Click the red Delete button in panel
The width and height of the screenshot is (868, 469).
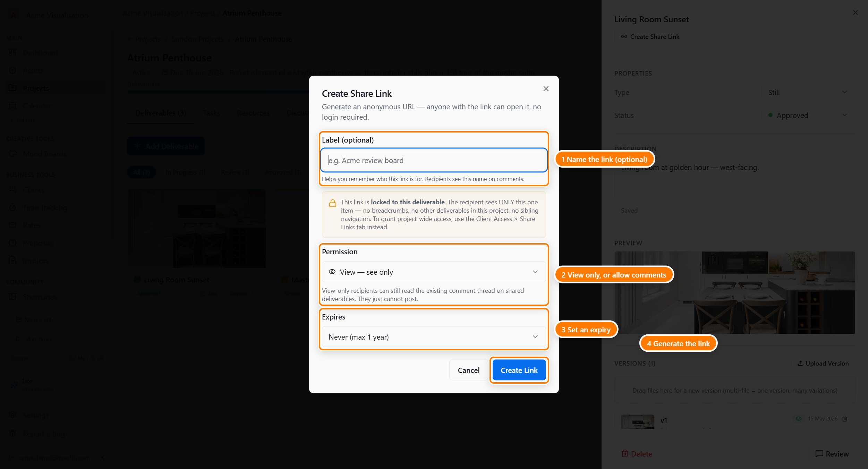click(637, 454)
